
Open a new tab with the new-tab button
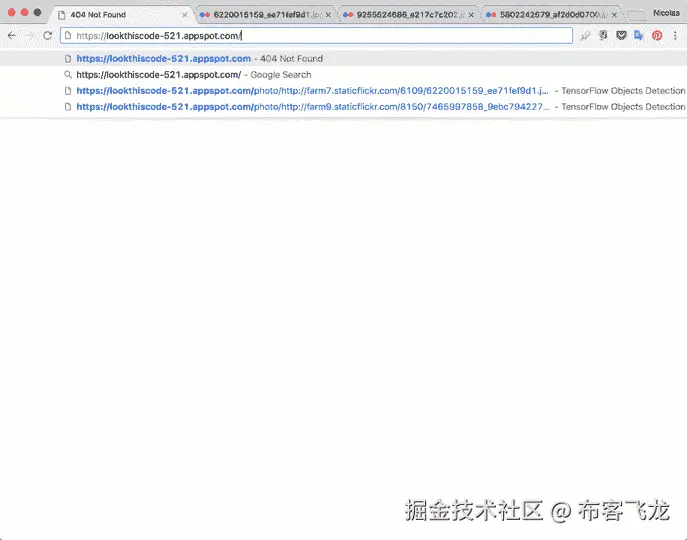pos(636,15)
